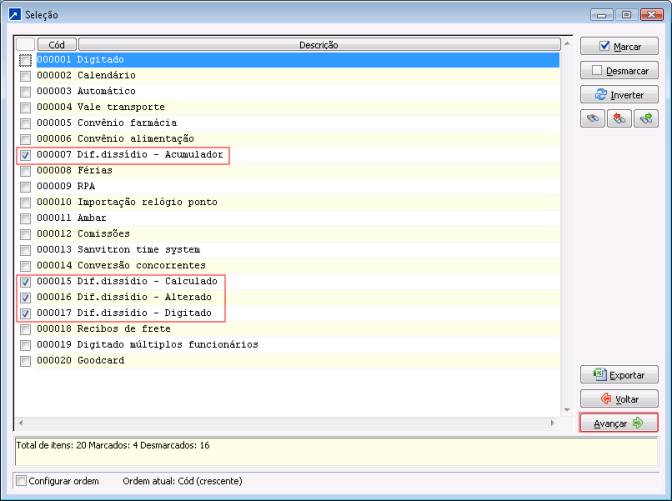Image resolution: width=672 pixels, height=501 pixels.
Task: Select row 000010 Importação relógio ponto
Action: [298, 202]
